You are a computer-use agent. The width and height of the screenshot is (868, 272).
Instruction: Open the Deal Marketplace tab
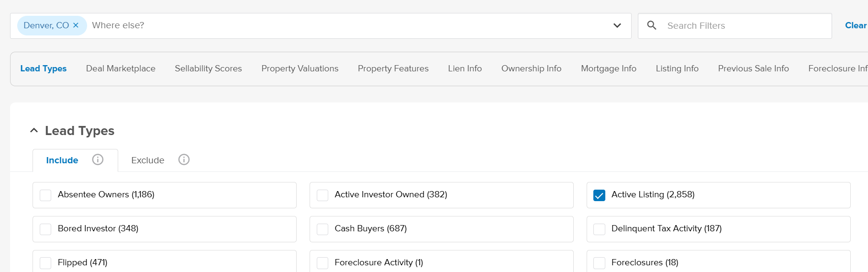[121, 68]
